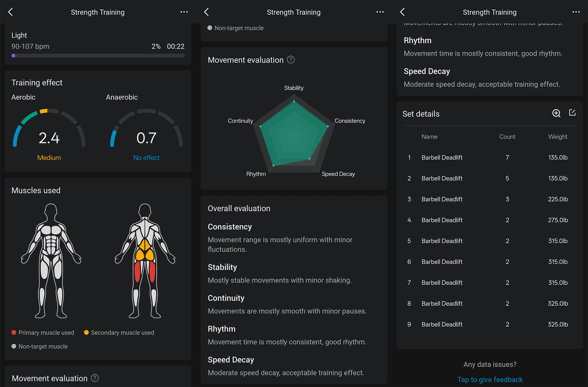
Task: Toggle the Primary muscle used legend dot
Action: (13, 332)
